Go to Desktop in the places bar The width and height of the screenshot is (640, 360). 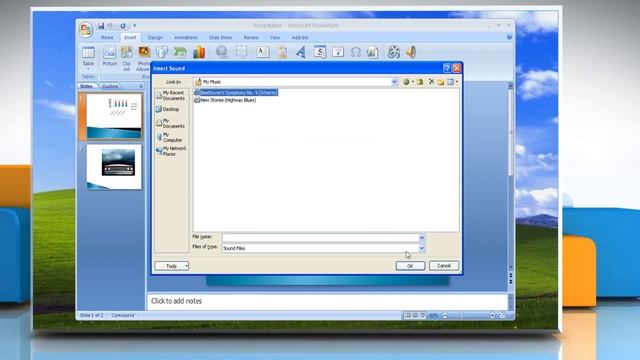(x=167, y=109)
